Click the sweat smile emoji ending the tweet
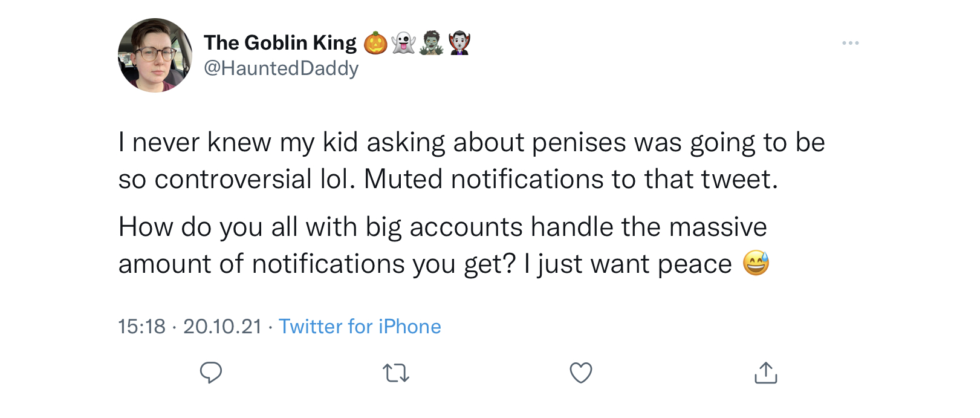 pos(756,263)
